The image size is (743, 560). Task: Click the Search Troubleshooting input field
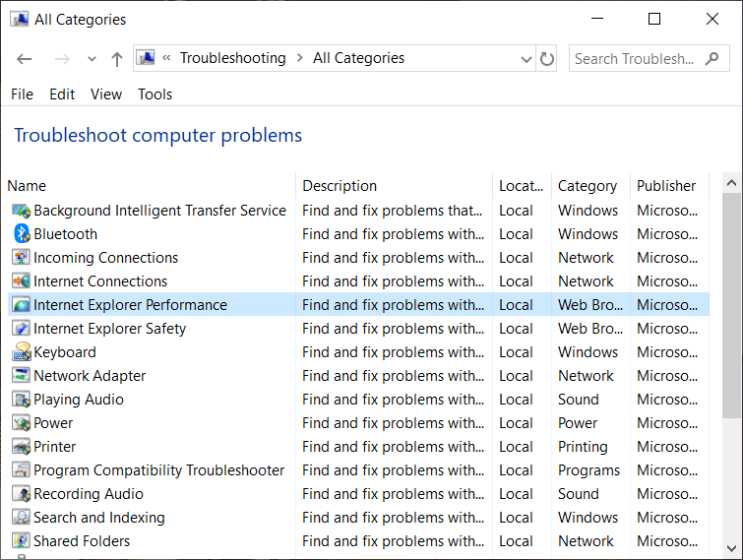click(636, 59)
